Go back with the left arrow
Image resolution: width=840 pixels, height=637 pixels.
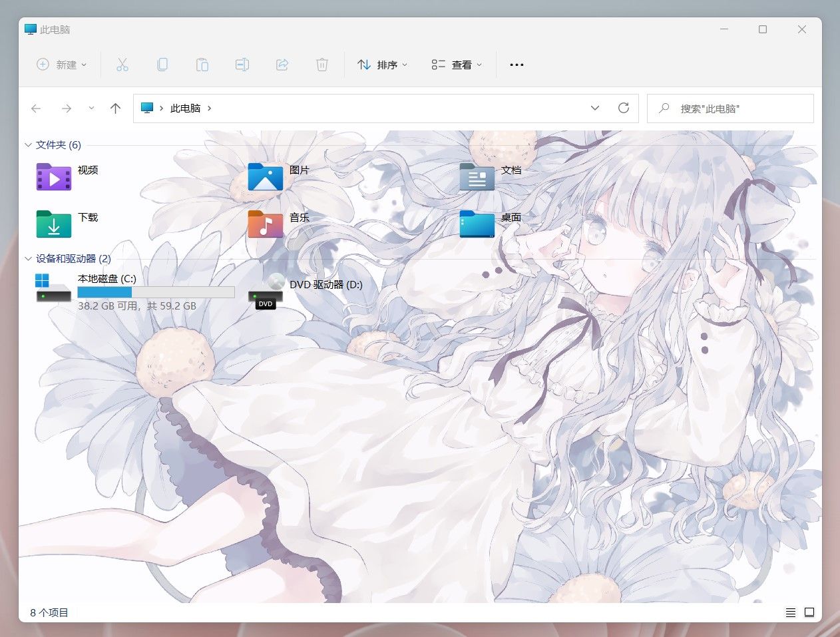(x=36, y=108)
